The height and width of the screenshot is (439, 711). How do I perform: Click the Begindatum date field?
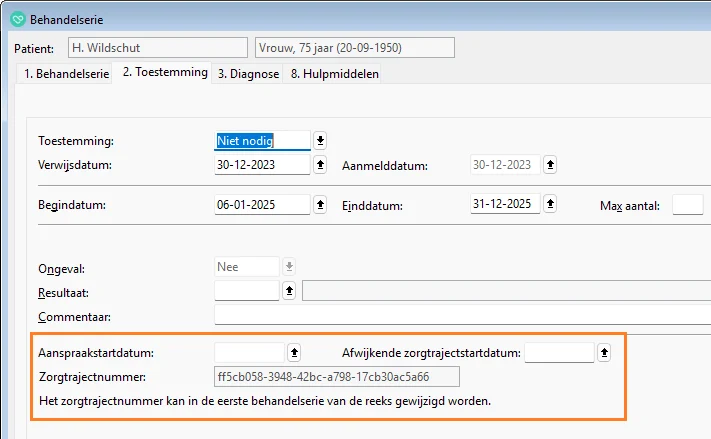click(261, 205)
